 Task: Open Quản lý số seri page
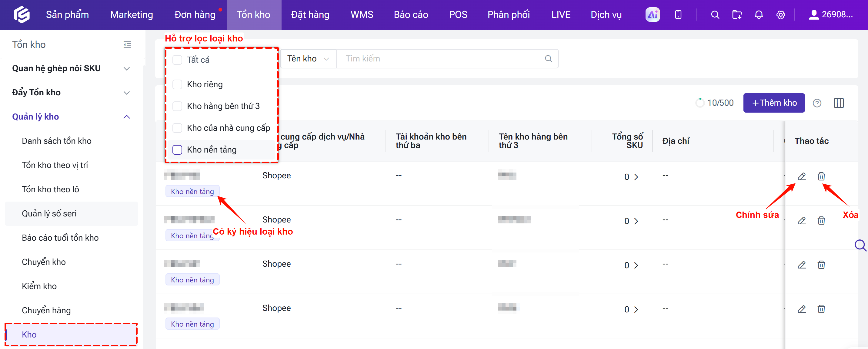[49, 214]
